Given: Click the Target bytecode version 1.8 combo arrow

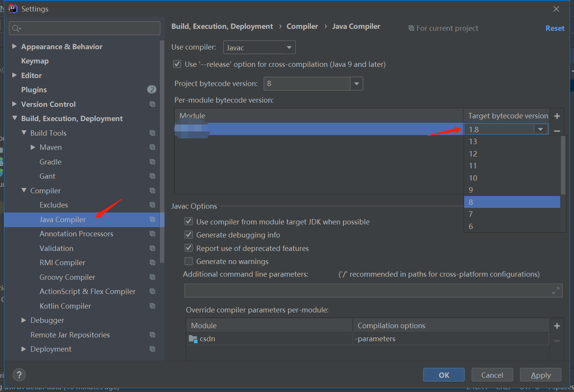Looking at the screenshot, I should [541, 130].
